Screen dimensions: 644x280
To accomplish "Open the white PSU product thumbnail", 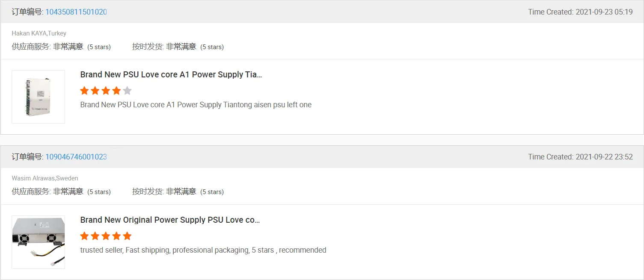I will click(x=38, y=97).
